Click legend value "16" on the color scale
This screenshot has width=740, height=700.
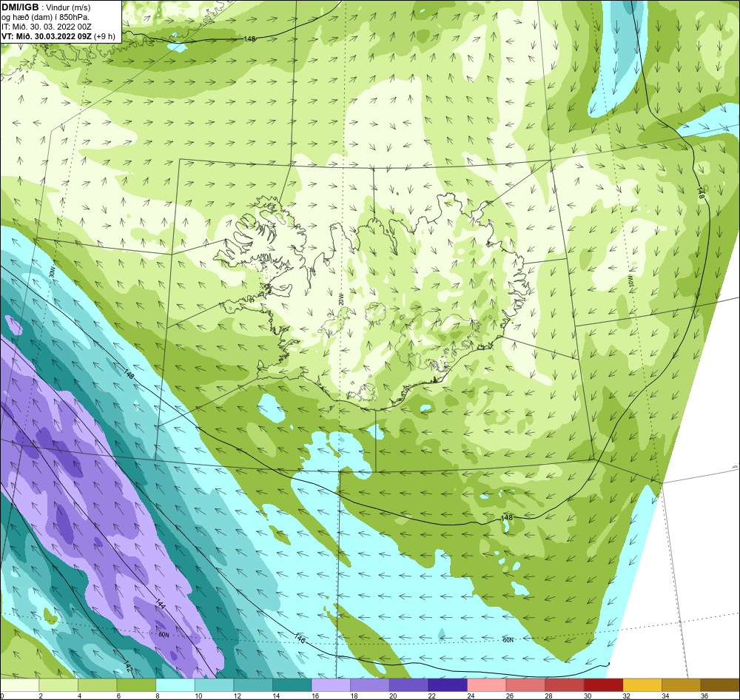[x=314, y=696]
